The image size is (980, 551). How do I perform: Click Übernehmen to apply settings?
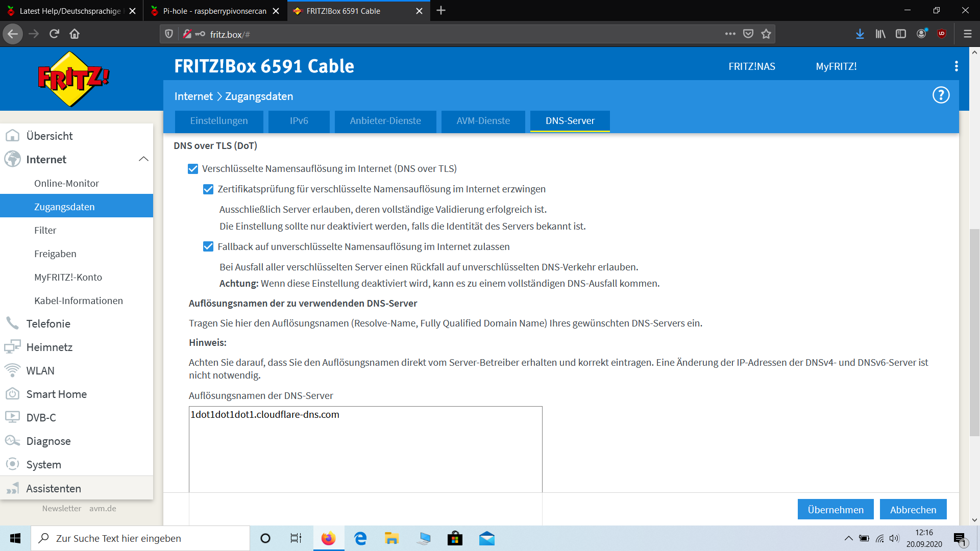(836, 509)
